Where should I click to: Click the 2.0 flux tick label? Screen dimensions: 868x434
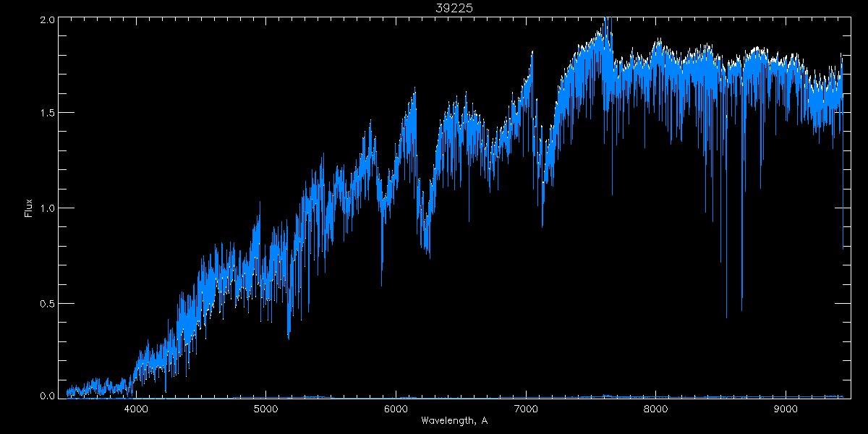47,20
